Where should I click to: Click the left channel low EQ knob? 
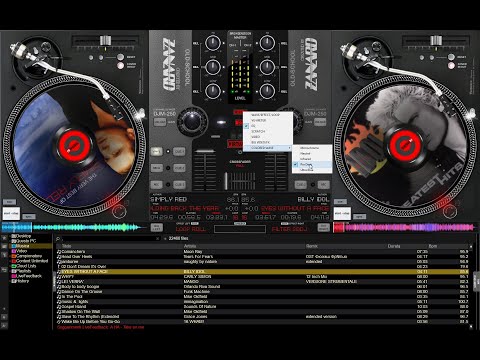(x=212, y=91)
